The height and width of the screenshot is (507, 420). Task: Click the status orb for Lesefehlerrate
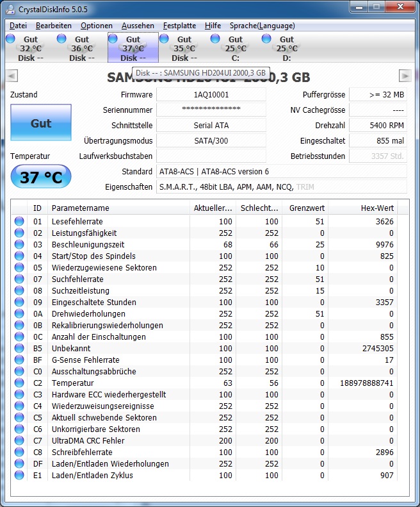tap(19, 221)
